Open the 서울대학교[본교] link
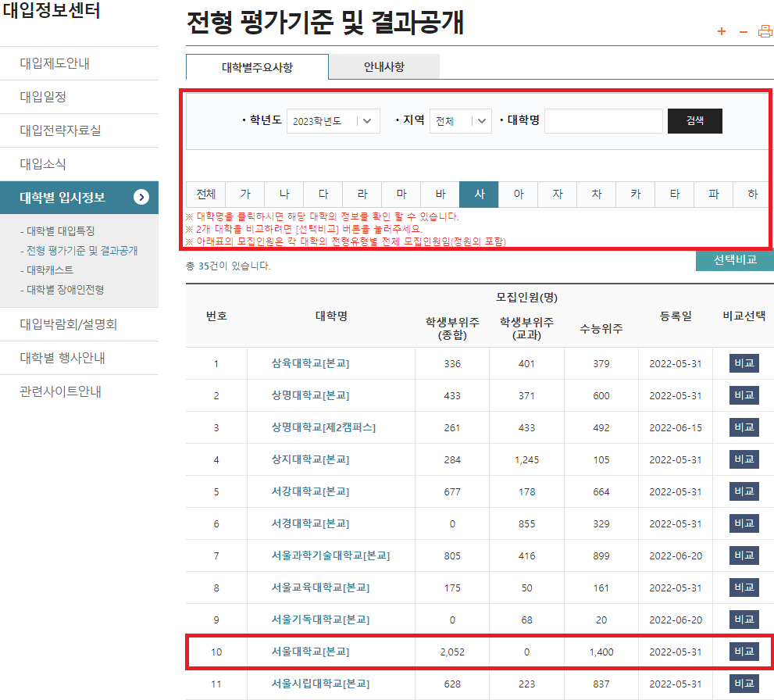Viewport: 774px width, 700px height. click(311, 652)
